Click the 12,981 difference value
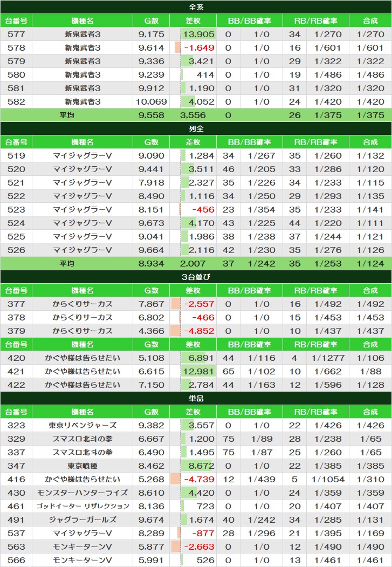Viewport: 392px width, 567px height. tap(198, 371)
